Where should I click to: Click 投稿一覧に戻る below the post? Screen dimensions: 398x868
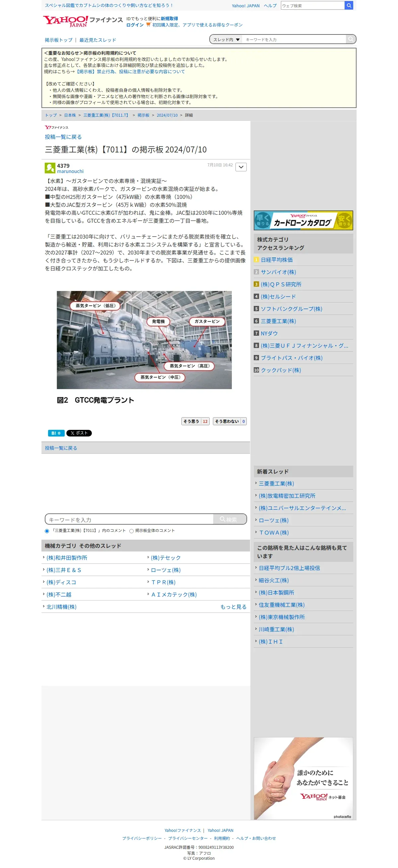click(61, 448)
